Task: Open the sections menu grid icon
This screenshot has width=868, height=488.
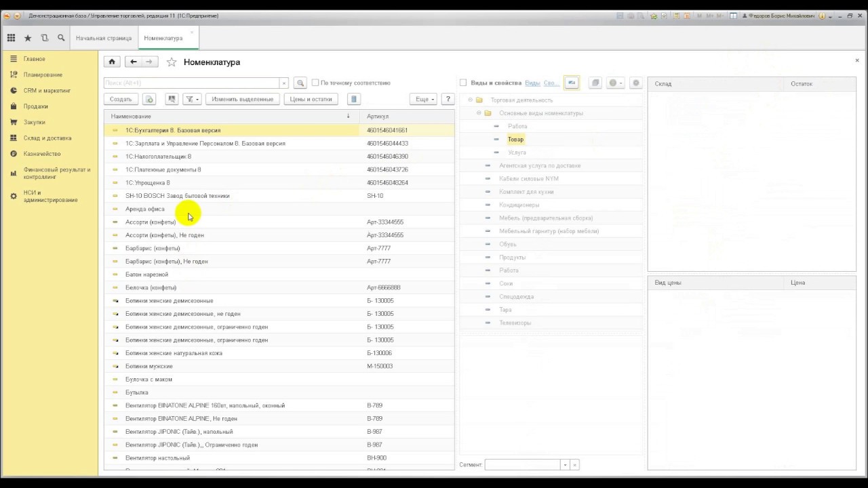Action: click(11, 38)
